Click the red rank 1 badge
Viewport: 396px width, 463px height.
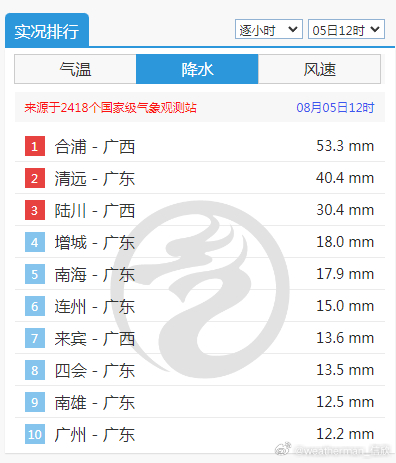pos(35,146)
